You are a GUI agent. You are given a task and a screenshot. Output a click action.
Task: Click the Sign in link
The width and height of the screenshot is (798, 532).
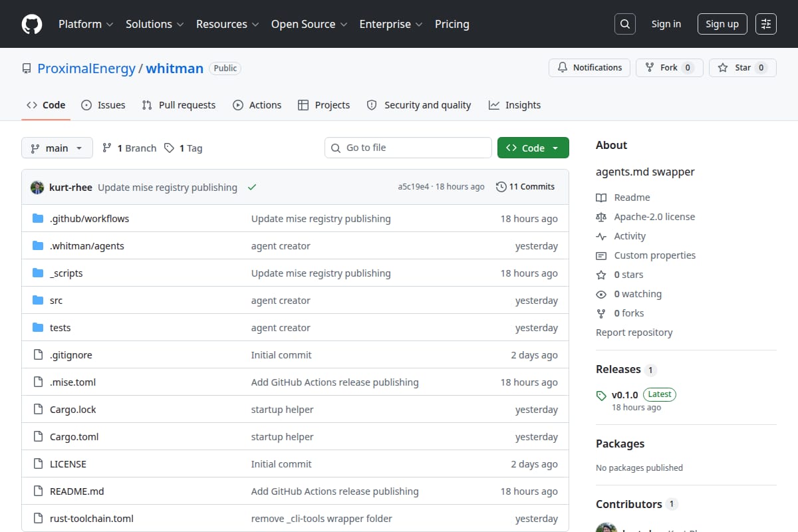(x=666, y=24)
